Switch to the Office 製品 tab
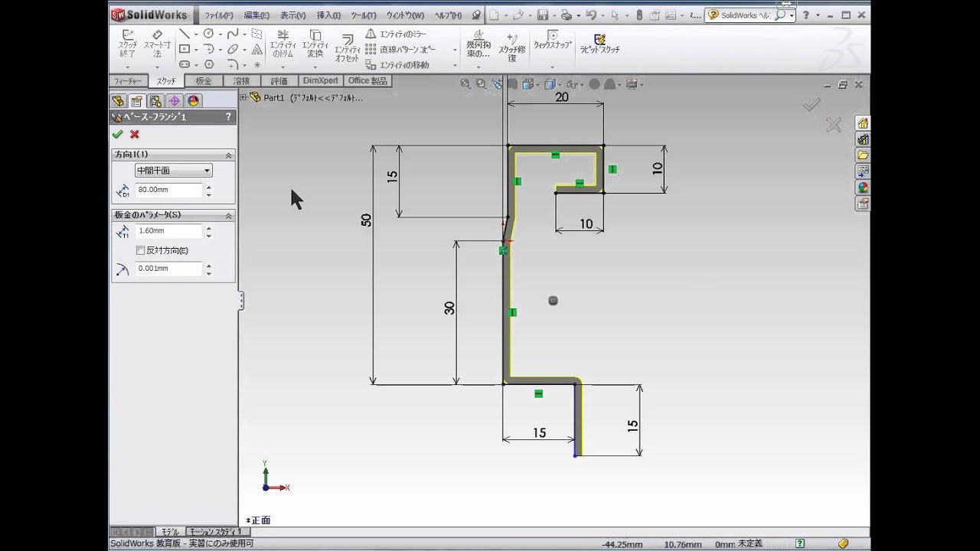Image resolution: width=980 pixels, height=551 pixels. [367, 80]
